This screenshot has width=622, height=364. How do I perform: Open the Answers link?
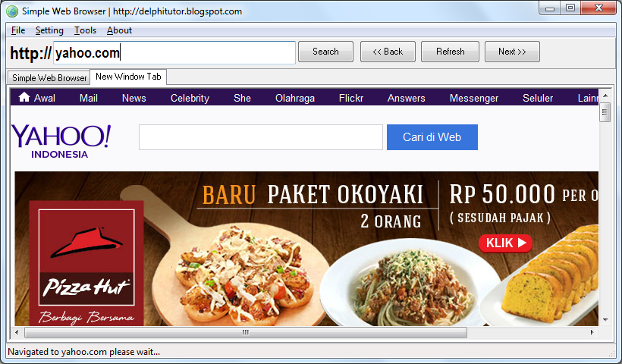tap(407, 98)
